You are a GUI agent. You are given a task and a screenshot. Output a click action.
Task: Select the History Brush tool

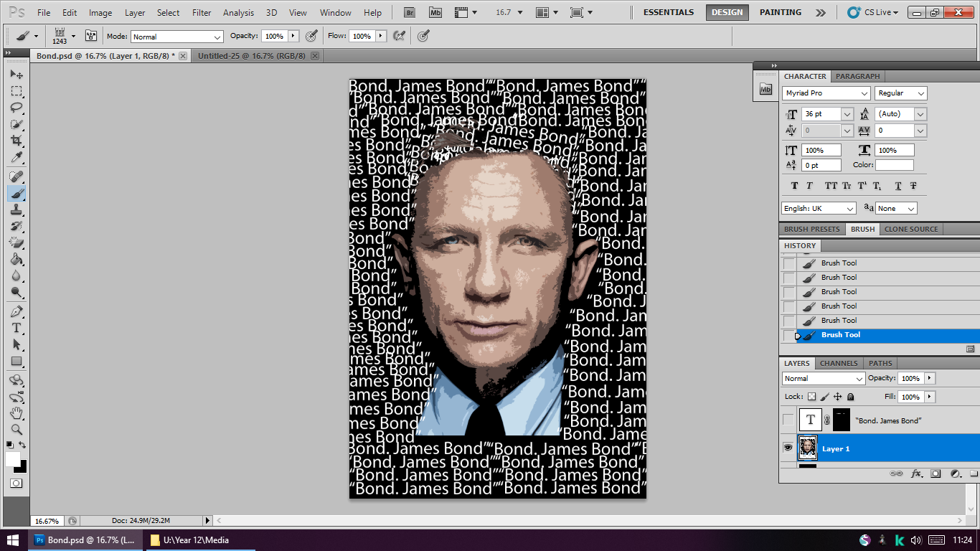(x=17, y=226)
